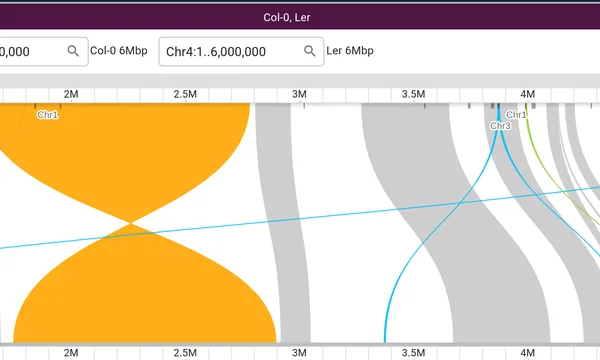Click the Chr1 label on the orange block

(47, 115)
